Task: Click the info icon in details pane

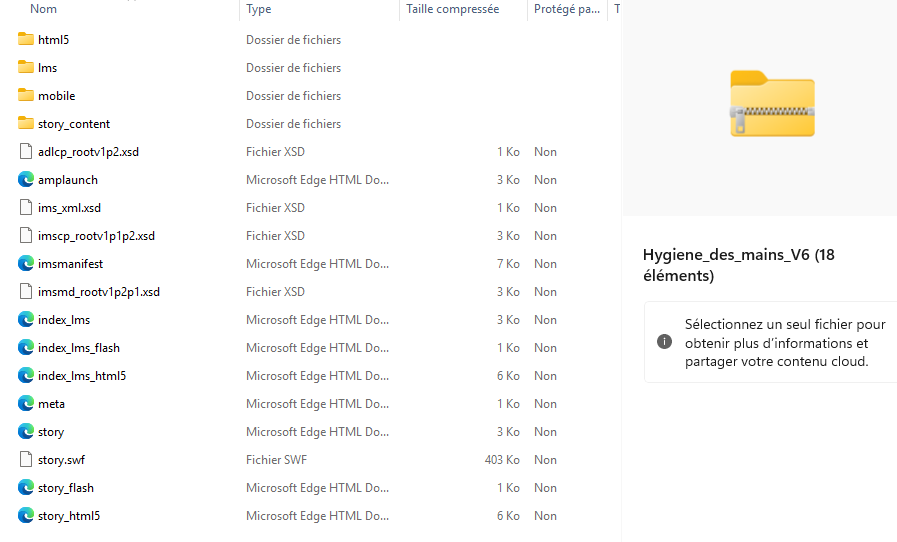Action: (x=664, y=342)
